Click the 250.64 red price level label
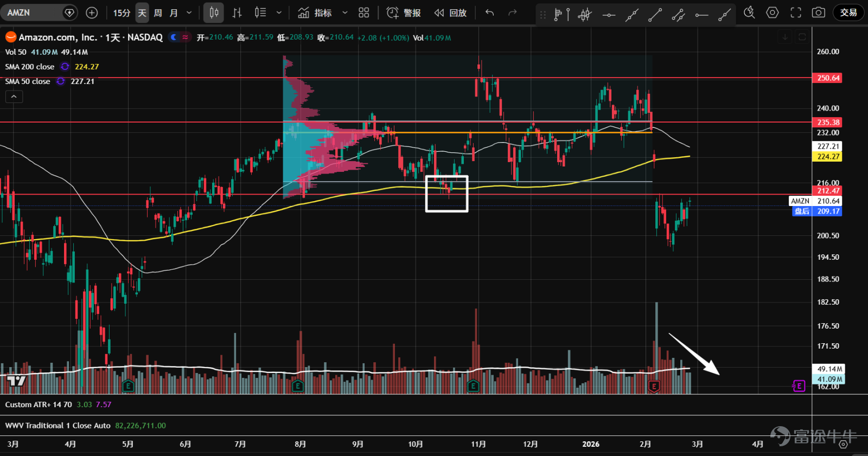 click(828, 78)
